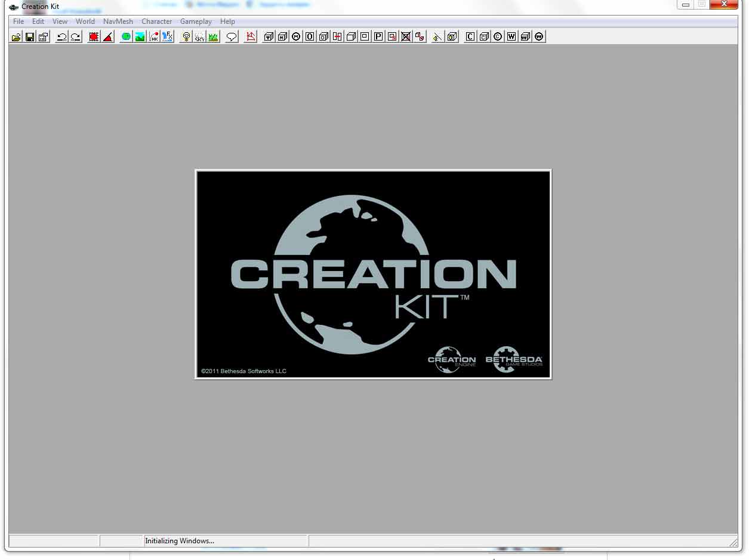Click the cube icon labeled C
749x560 pixels.
click(484, 37)
